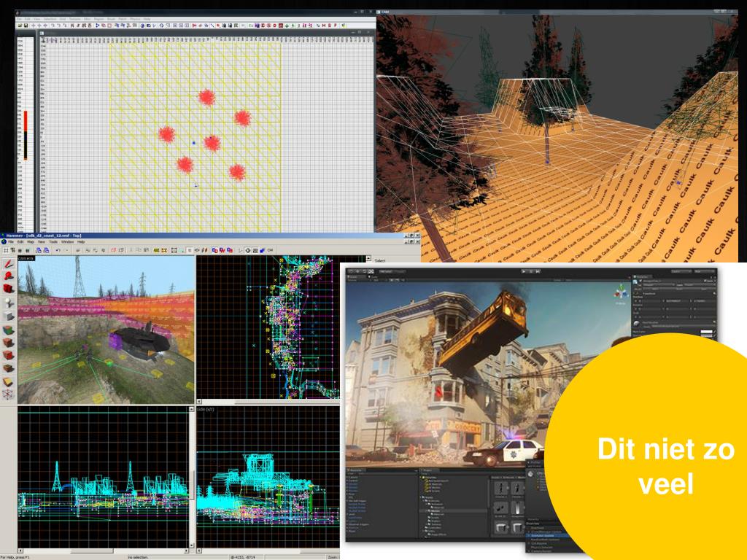Viewport: 747px width, 560px height.
Task: Open the Toggle Texture Application tool in Hammer
Action: [x=8, y=330]
